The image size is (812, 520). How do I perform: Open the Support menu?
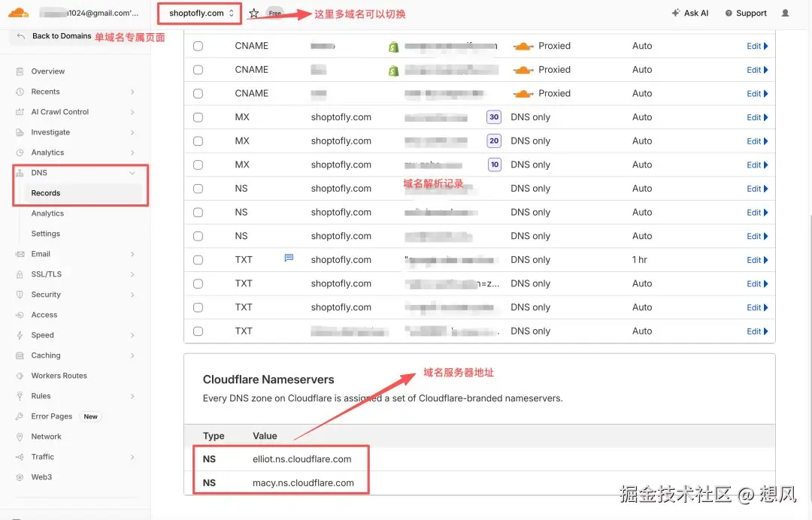pos(746,13)
